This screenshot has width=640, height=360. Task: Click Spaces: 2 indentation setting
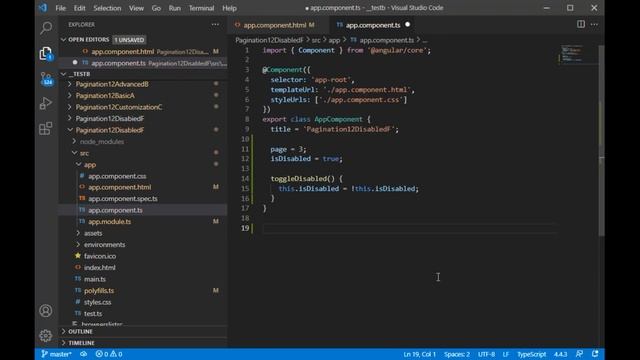click(457, 354)
